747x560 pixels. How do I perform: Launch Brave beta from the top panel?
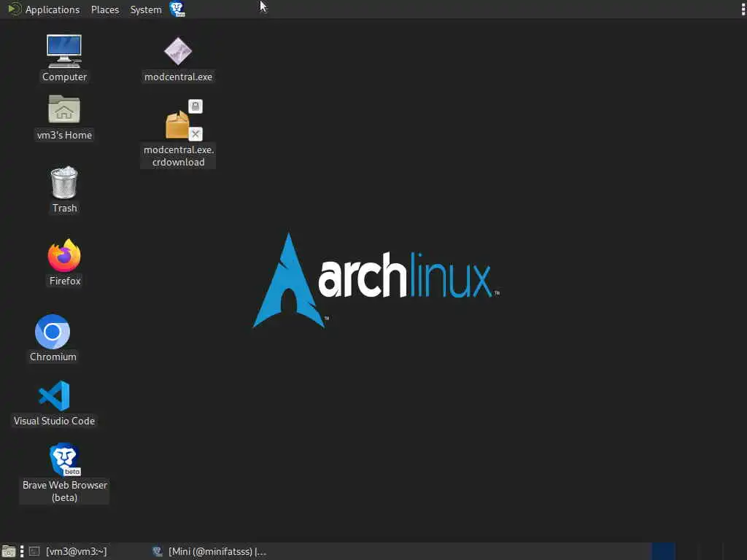click(177, 9)
